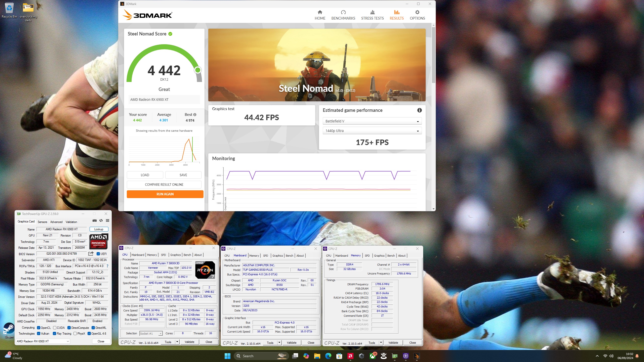
Task: Toggle the CUDA checkbox
Action: 55,328
